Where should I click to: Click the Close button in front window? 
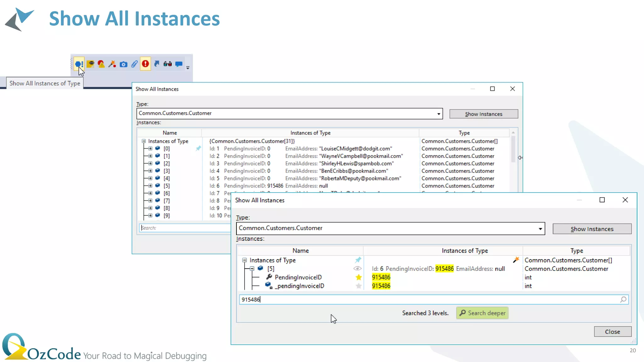[613, 332]
